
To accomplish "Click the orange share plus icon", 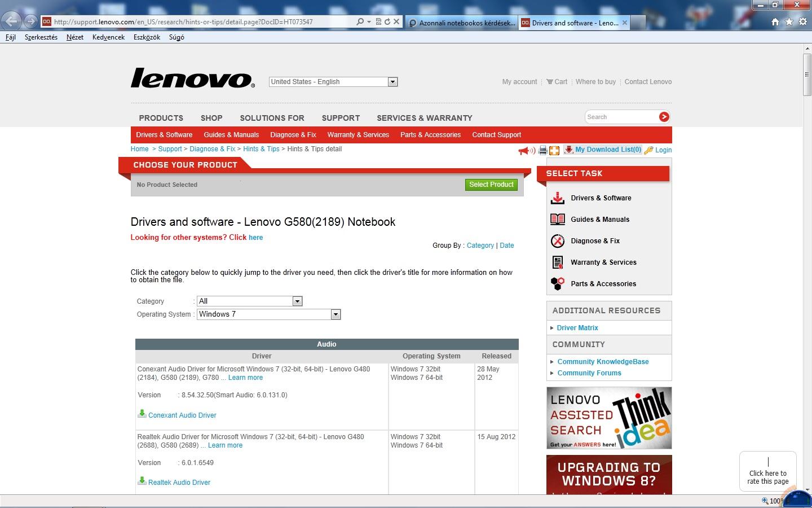I will click(x=554, y=150).
